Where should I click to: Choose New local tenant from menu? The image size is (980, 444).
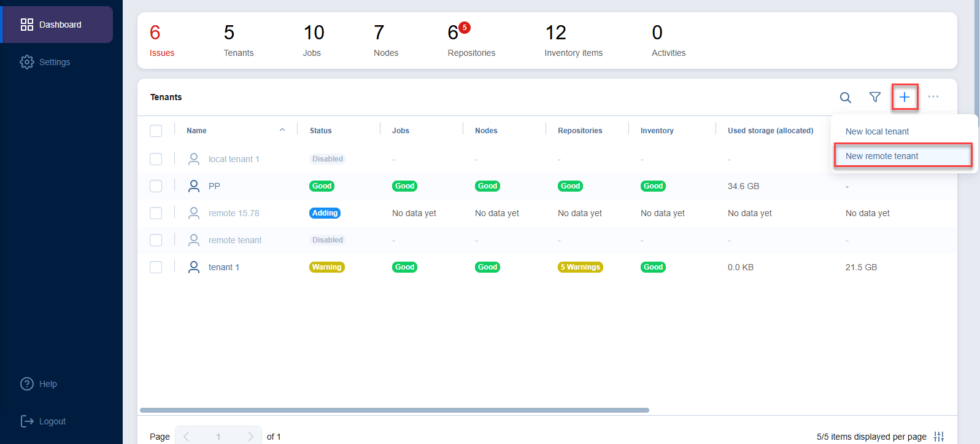(877, 131)
